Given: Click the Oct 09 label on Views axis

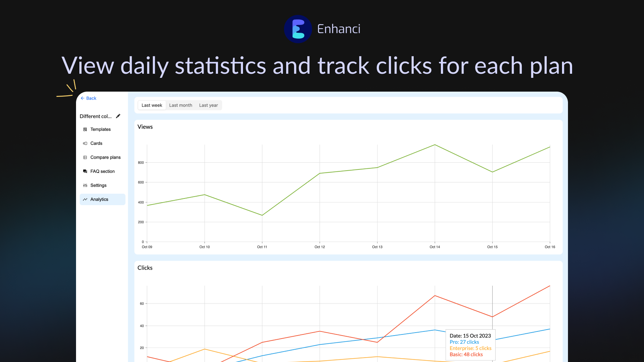Looking at the screenshot, I should click(x=147, y=247).
